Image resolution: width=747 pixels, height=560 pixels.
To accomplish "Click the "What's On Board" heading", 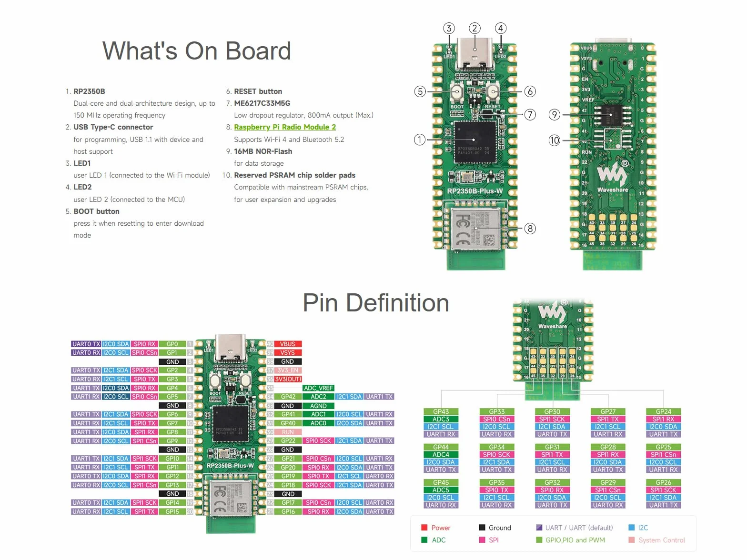I will click(x=196, y=51).
